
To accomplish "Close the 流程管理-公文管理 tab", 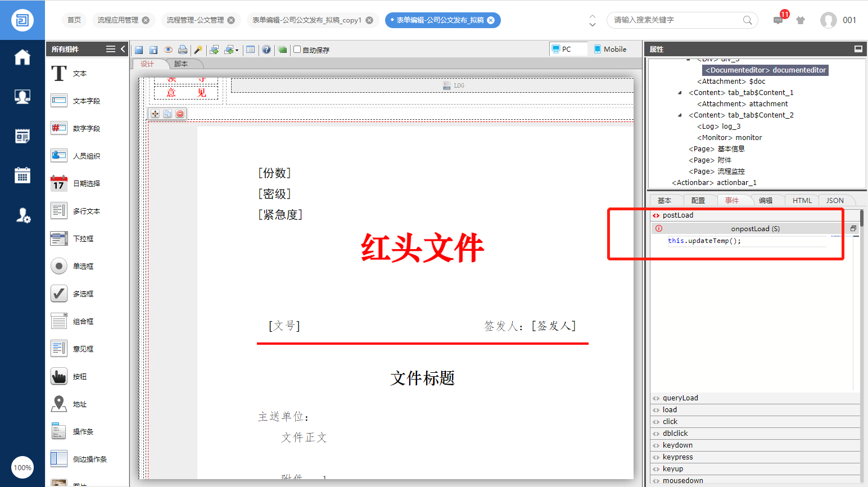I will (x=231, y=20).
